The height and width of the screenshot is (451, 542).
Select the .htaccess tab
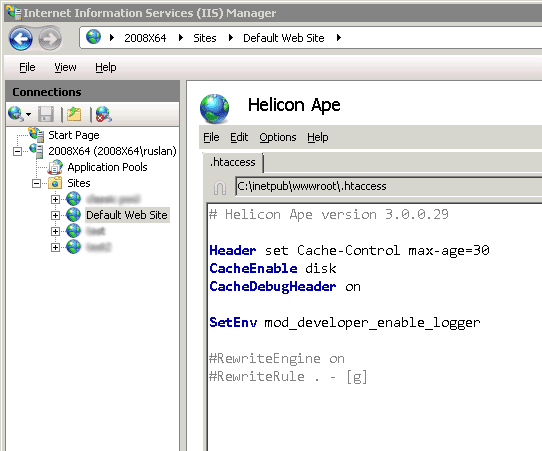coord(233,162)
